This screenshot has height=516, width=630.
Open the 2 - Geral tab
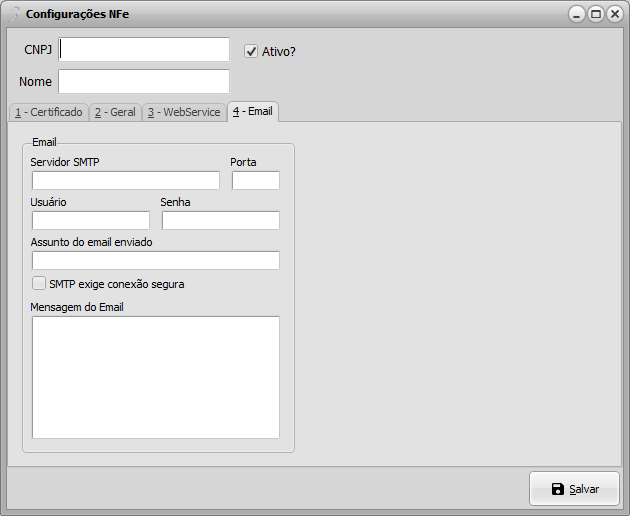pyautogui.click(x=115, y=112)
